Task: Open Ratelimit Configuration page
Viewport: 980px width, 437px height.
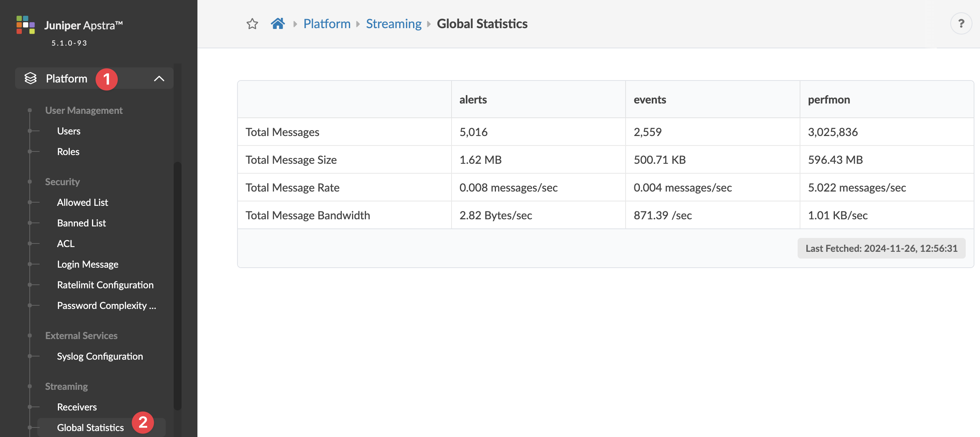Action: click(105, 285)
